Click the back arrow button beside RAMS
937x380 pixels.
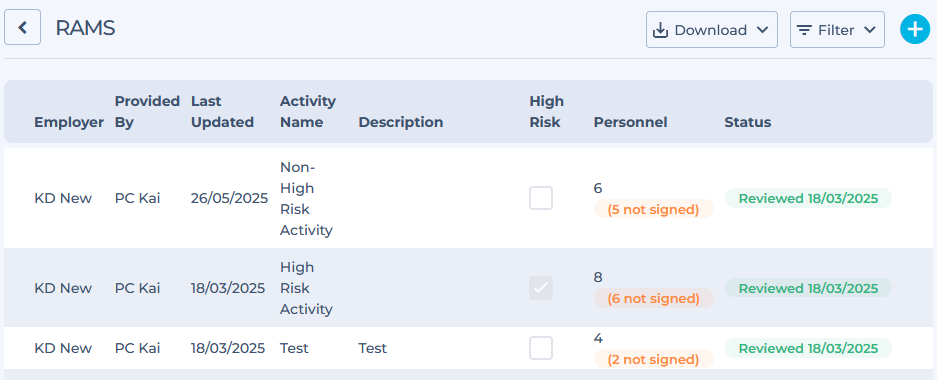point(23,27)
